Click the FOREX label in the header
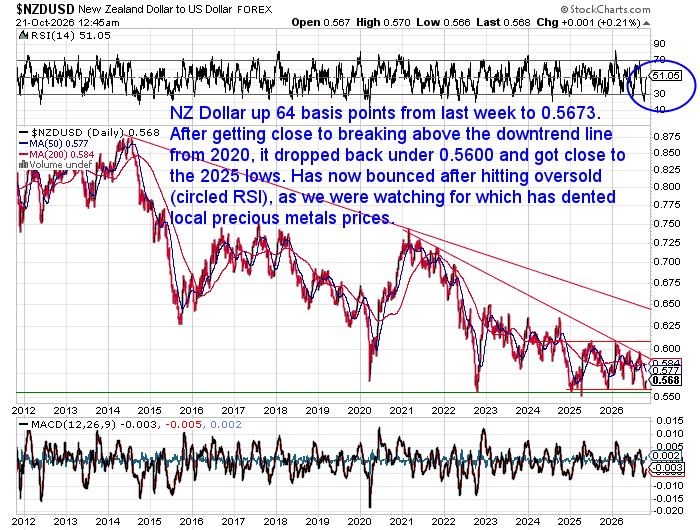Screen dimensions: 700x530 [x=254, y=9]
